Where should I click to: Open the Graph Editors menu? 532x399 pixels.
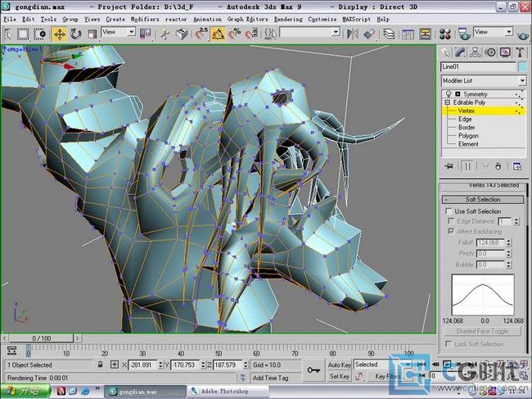(x=248, y=20)
